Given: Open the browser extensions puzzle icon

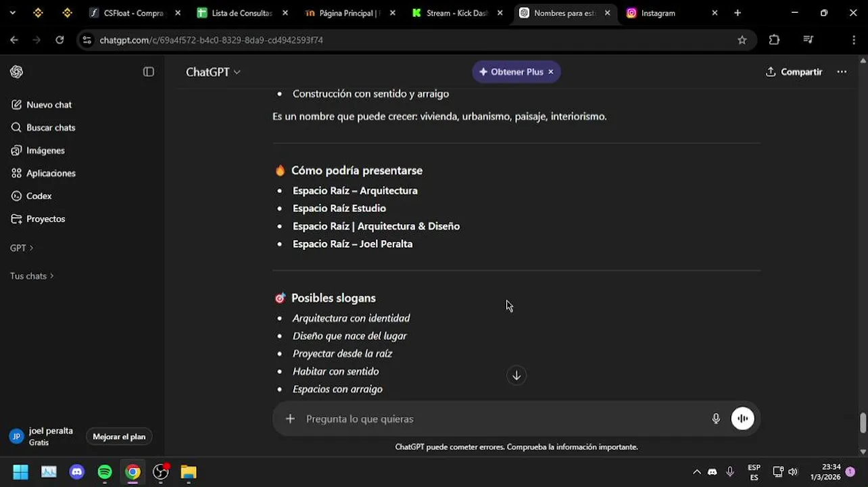Looking at the screenshot, I should (775, 40).
